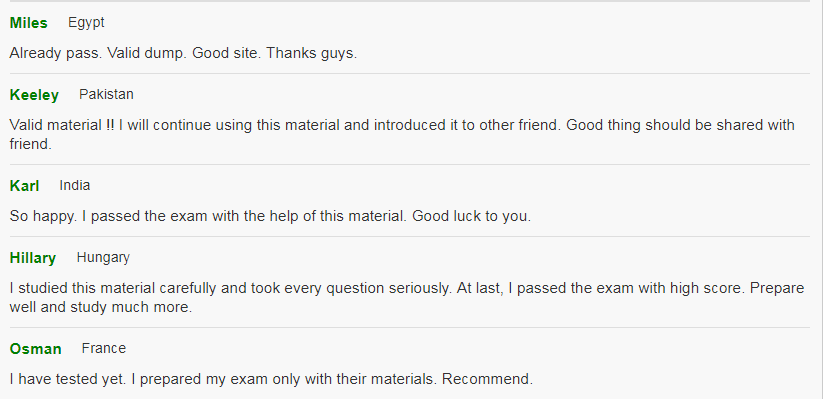
Task: Click 'Good luck to you.' in Karl's review
Action: pyautogui.click(x=471, y=216)
